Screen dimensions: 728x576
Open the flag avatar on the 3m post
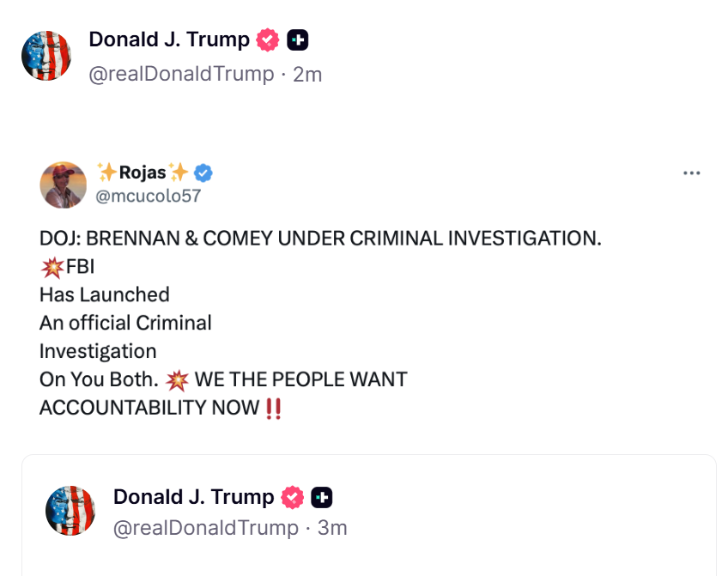click(x=70, y=511)
